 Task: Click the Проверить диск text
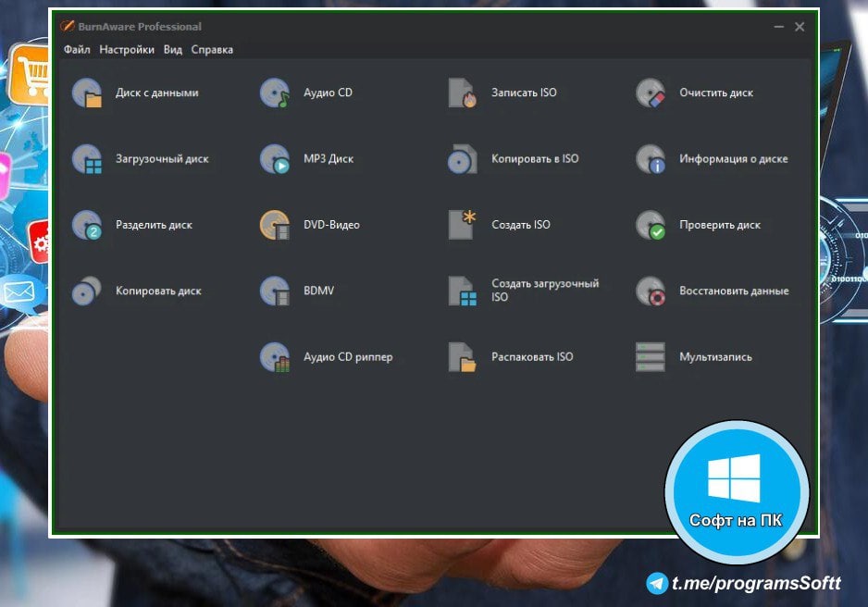[720, 225]
